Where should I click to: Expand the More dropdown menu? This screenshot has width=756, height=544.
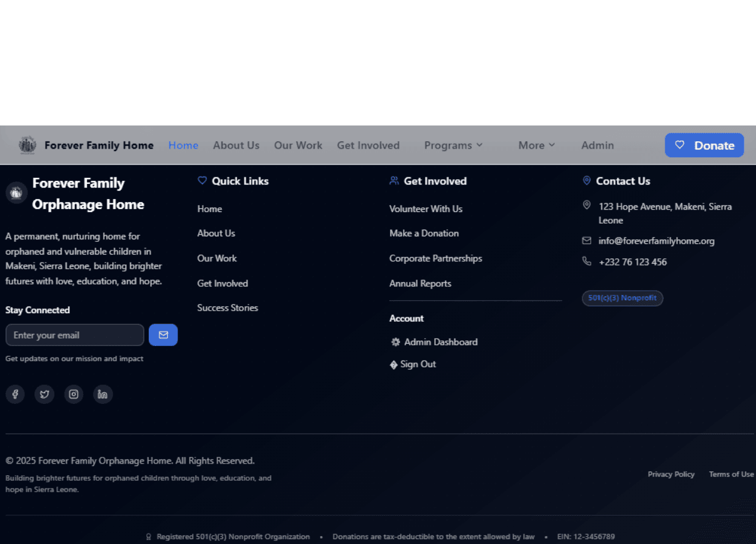tap(537, 145)
